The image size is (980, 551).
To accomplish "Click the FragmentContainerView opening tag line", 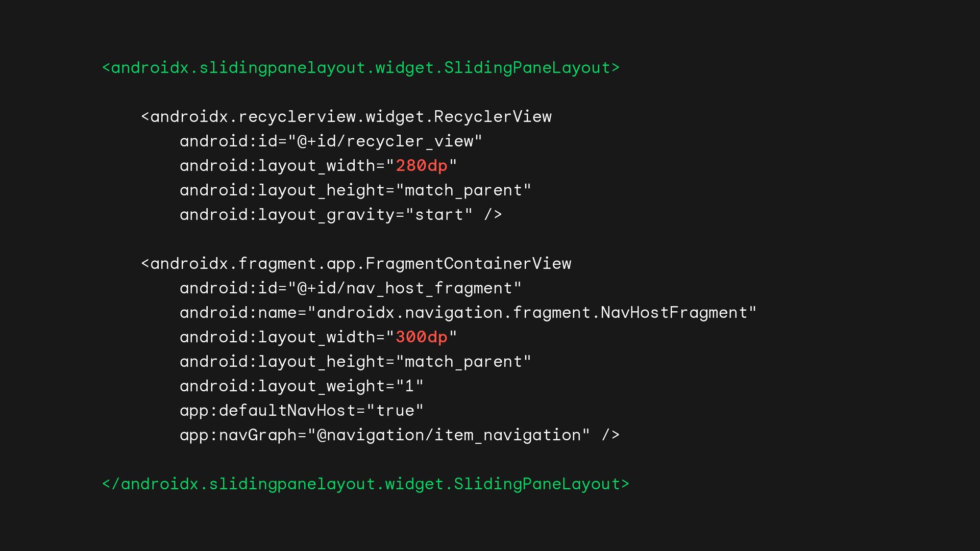I will tap(356, 264).
